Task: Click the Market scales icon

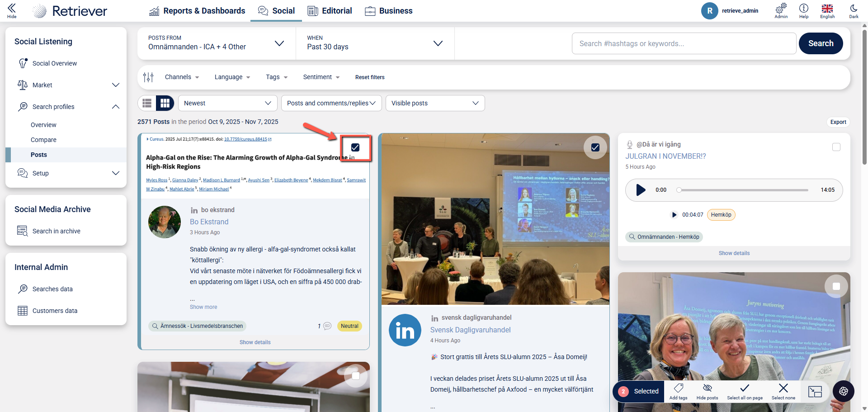Action: (23, 85)
